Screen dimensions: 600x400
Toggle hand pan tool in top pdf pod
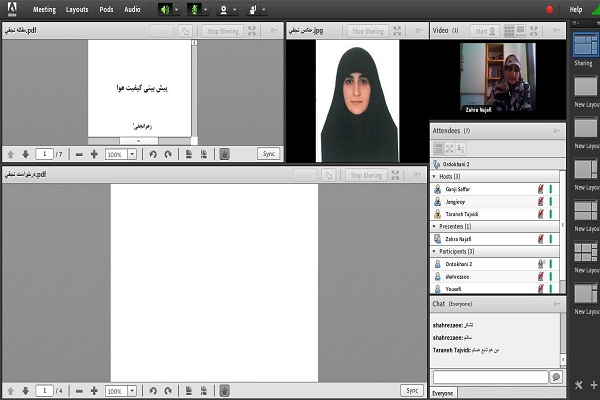coord(225,154)
